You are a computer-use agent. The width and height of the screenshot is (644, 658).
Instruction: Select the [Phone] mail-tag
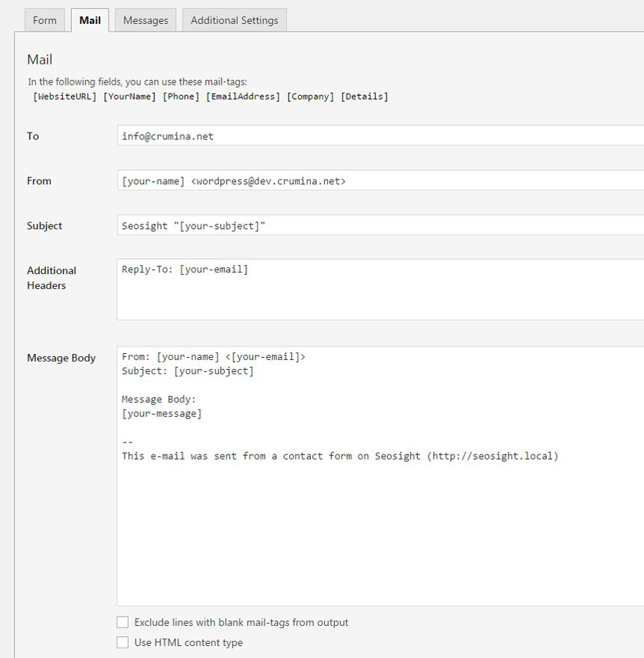point(181,97)
